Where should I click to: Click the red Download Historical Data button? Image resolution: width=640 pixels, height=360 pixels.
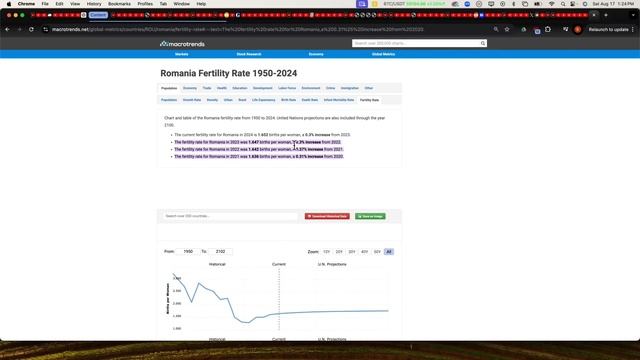327,216
